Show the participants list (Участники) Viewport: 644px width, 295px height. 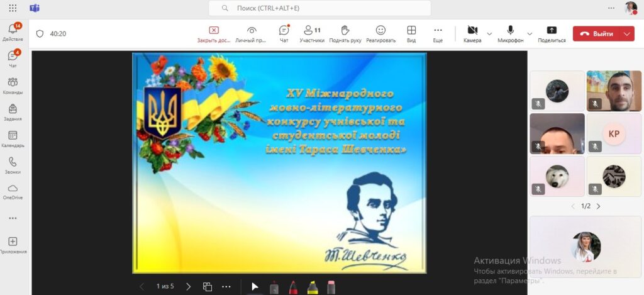[x=312, y=33]
